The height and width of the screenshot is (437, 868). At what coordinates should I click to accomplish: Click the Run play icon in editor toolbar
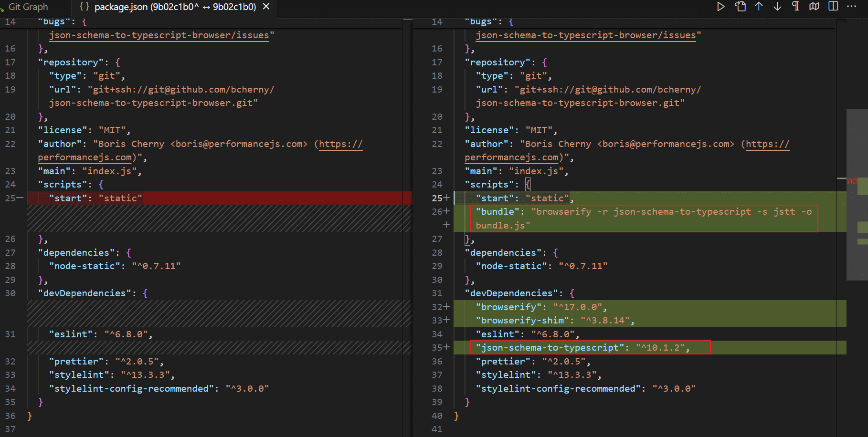click(x=721, y=7)
